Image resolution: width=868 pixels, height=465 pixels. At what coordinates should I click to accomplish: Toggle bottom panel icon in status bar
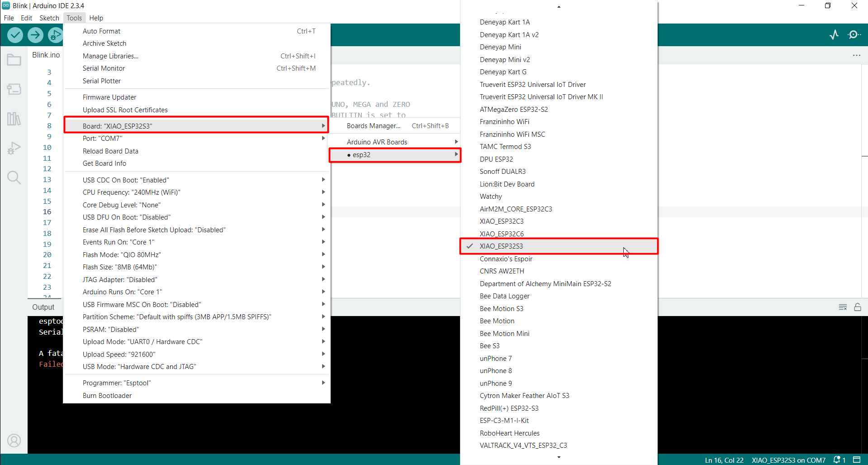(x=857, y=460)
